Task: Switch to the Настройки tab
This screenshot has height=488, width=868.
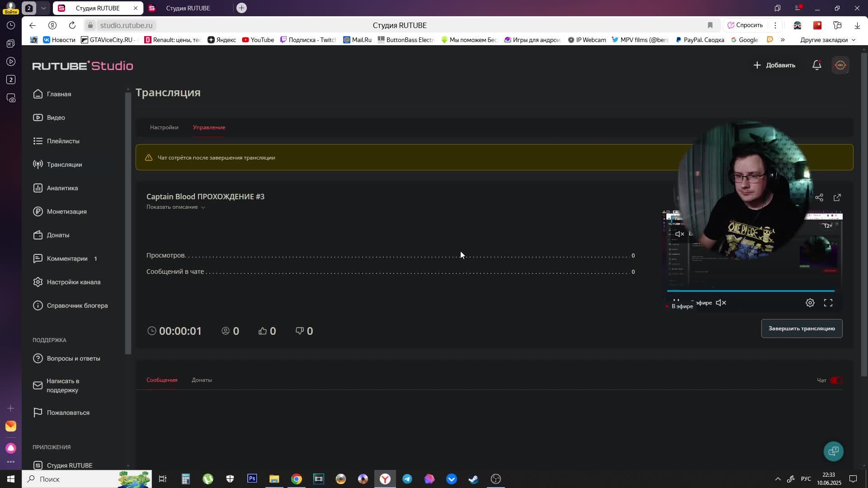Action: 164,127
